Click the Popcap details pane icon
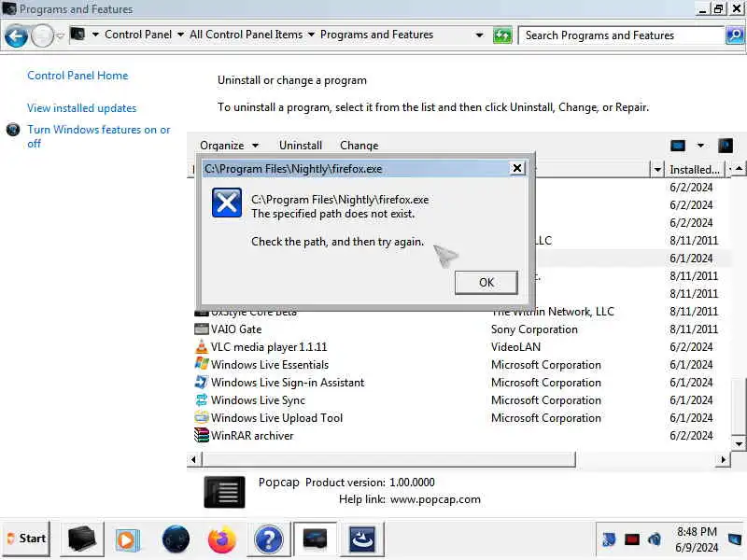Viewport: 747px width, 560px height. click(x=224, y=493)
